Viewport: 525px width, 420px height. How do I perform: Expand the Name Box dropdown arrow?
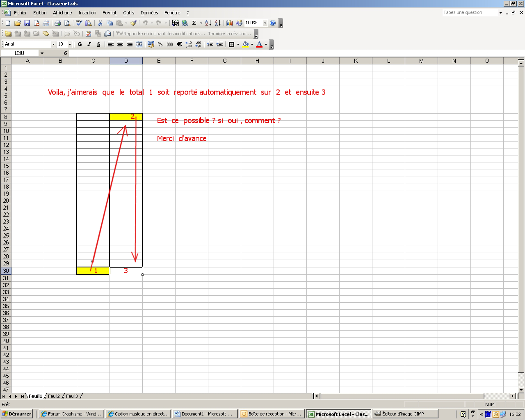[x=42, y=53]
